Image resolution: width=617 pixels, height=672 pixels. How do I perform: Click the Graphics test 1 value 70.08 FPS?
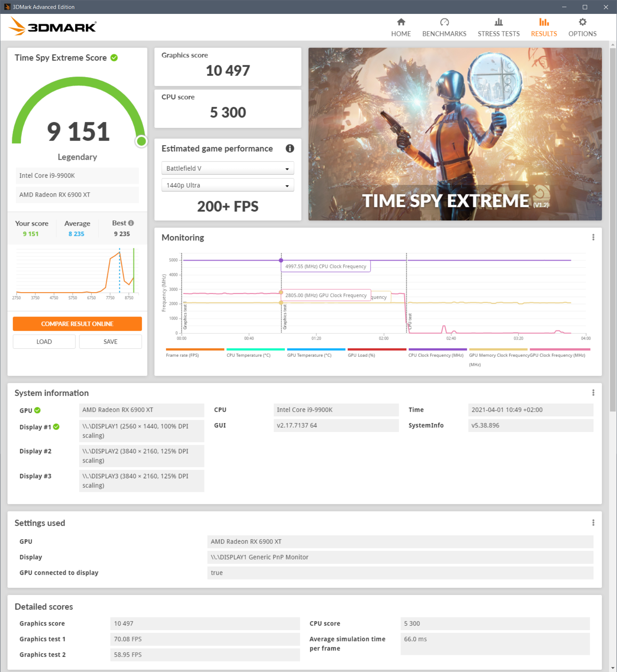(x=205, y=639)
